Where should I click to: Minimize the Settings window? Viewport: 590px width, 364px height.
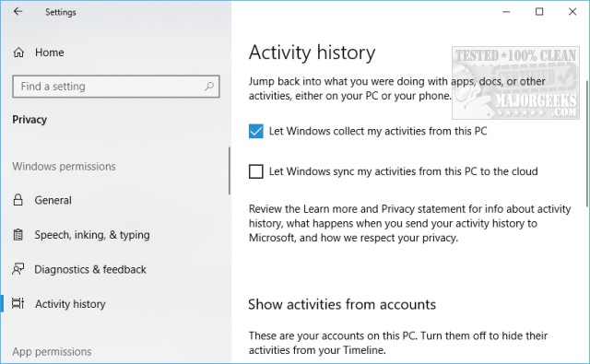pyautogui.click(x=506, y=12)
